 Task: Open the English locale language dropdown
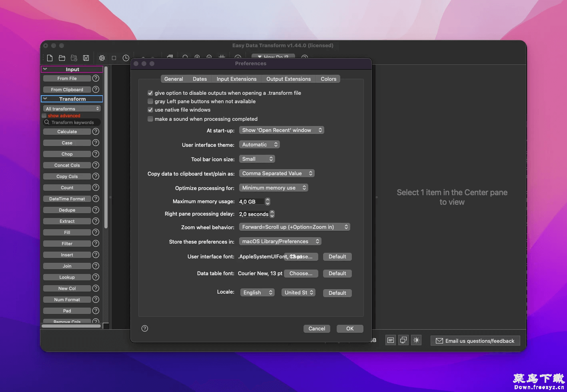(x=257, y=292)
